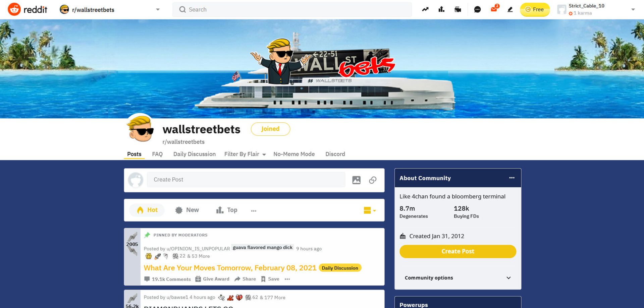Click the link attach icon in Create Post

pos(373,180)
